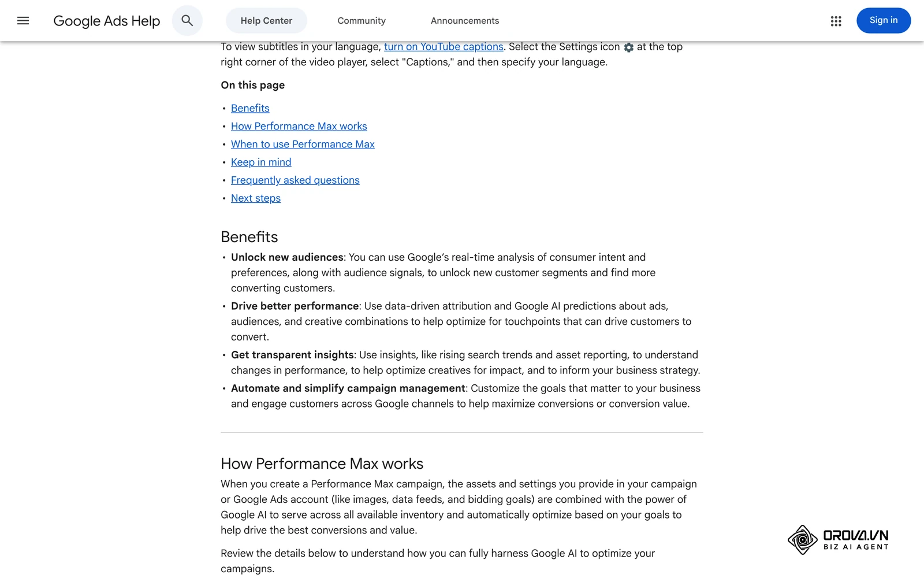
Task: Open Frequently asked questions link
Action: tap(295, 180)
